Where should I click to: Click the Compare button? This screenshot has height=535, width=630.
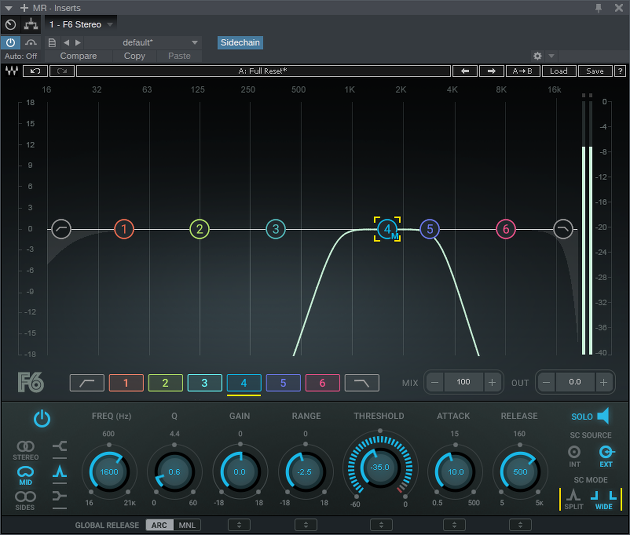point(78,56)
